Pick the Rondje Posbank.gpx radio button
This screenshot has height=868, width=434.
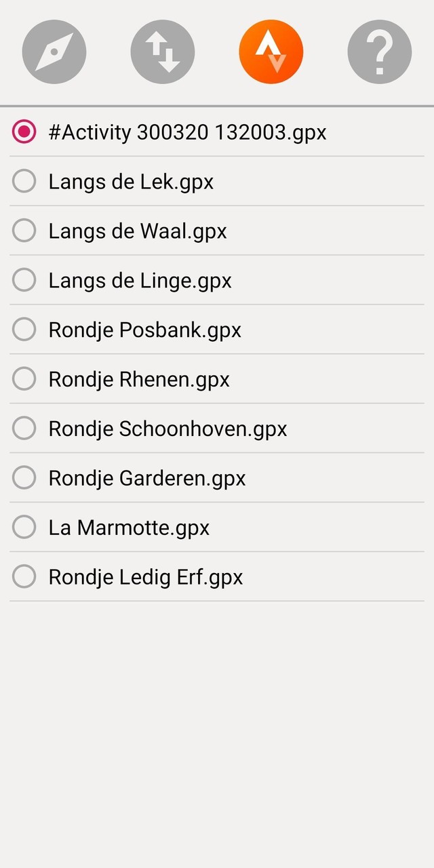[24, 330]
